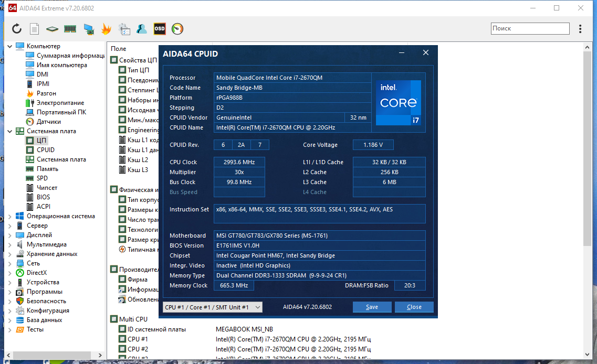Open the three-dot main menu
Screen dimensions: 597x364
[x=580, y=29]
